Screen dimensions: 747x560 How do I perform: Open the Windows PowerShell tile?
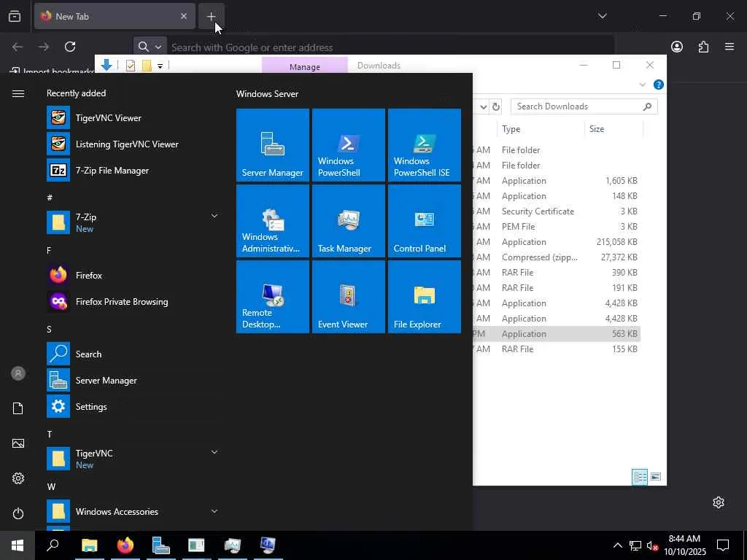click(x=348, y=145)
